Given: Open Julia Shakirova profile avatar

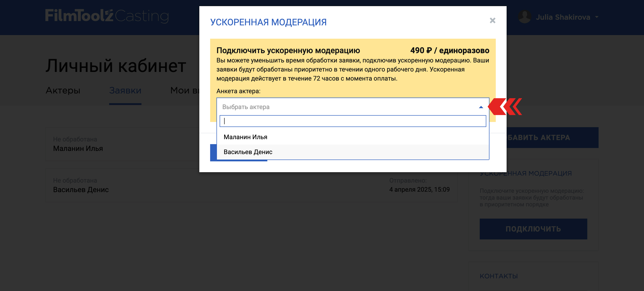Looking at the screenshot, I should click(524, 17).
